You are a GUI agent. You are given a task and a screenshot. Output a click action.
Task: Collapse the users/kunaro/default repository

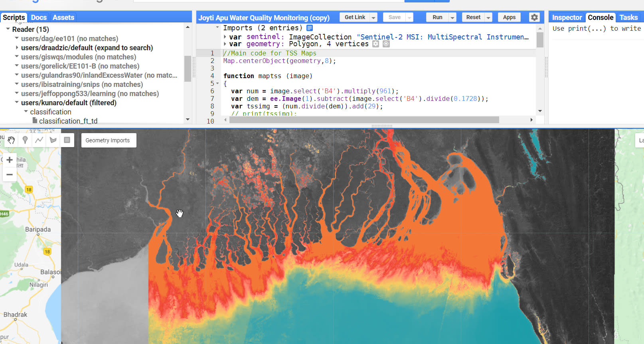pos(17,102)
